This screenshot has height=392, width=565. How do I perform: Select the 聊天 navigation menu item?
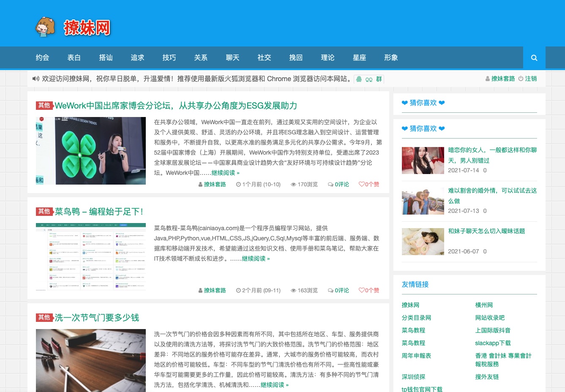(232, 57)
